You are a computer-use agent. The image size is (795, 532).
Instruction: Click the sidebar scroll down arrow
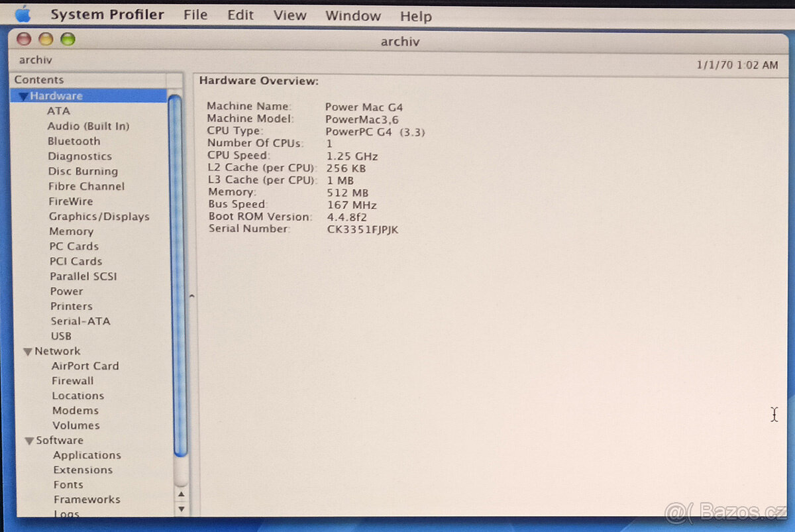tap(181, 509)
